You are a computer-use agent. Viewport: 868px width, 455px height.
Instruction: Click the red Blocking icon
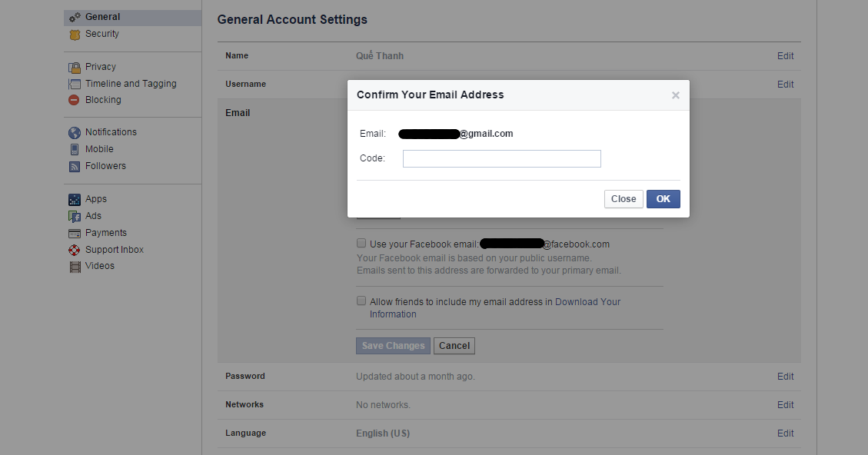pyautogui.click(x=74, y=100)
